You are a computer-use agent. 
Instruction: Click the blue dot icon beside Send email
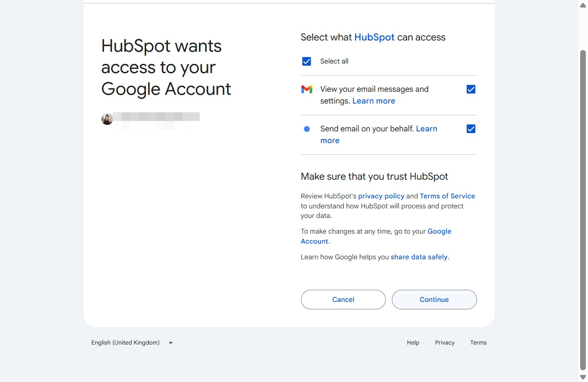pos(307,129)
